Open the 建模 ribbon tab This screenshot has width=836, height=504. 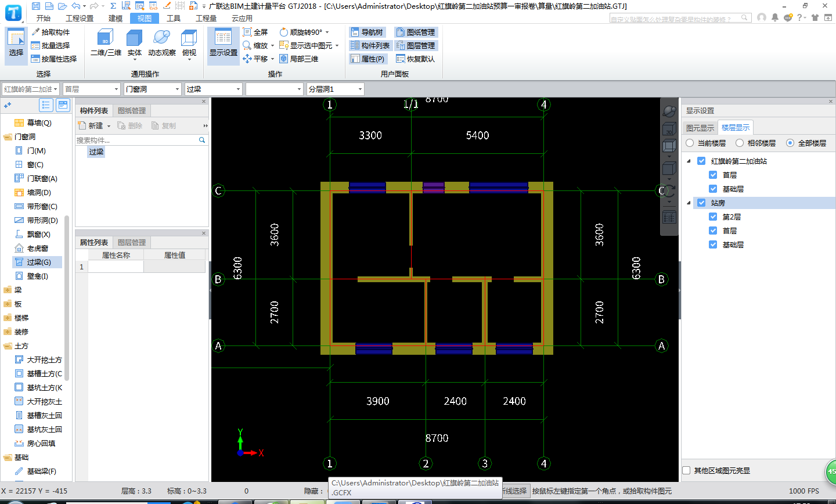point(116,18)
